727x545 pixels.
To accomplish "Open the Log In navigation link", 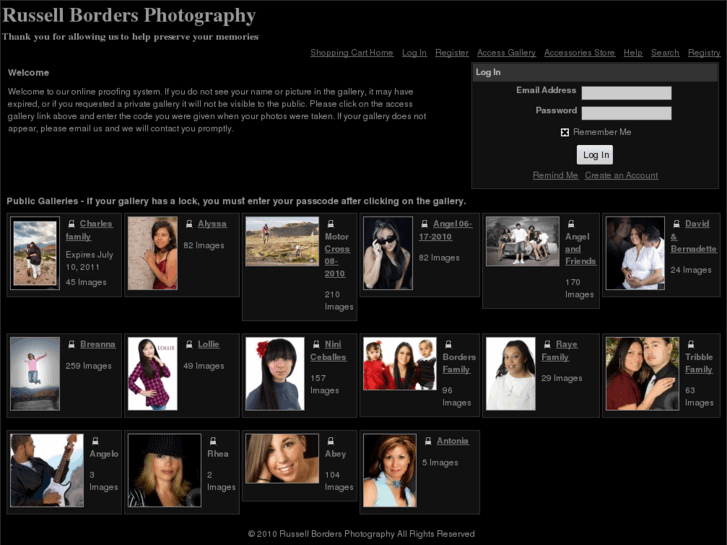I will [414, 53].
